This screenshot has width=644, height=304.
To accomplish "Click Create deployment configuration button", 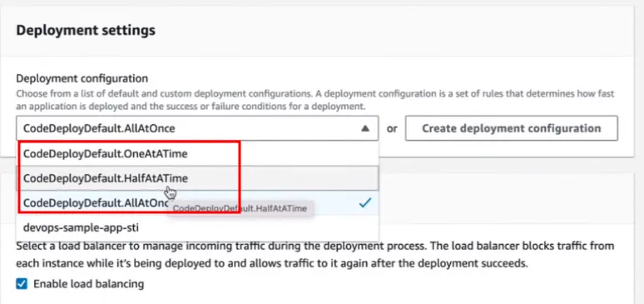I will (512, 128).
